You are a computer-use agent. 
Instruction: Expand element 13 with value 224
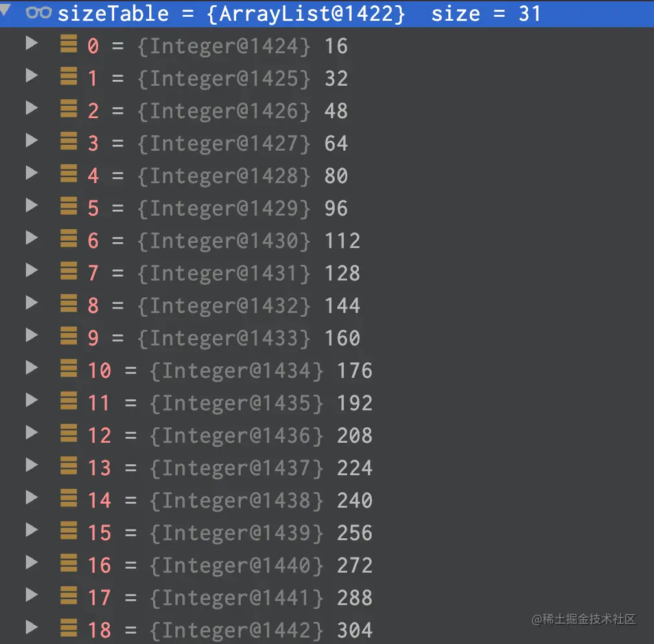click(x=32, y=465)
